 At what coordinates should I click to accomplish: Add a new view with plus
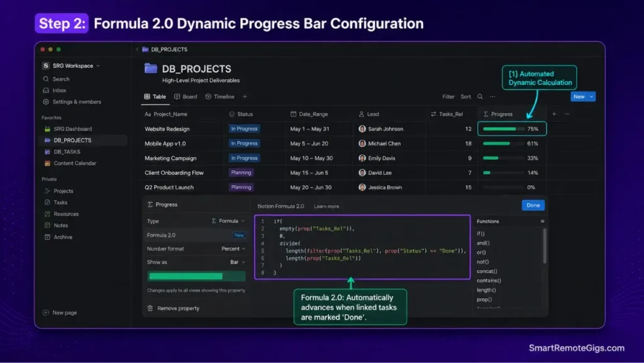coord(245,97)
